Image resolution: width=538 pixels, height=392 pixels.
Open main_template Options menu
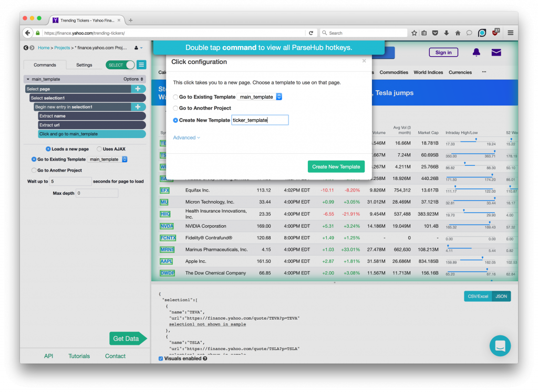(133, 79)
